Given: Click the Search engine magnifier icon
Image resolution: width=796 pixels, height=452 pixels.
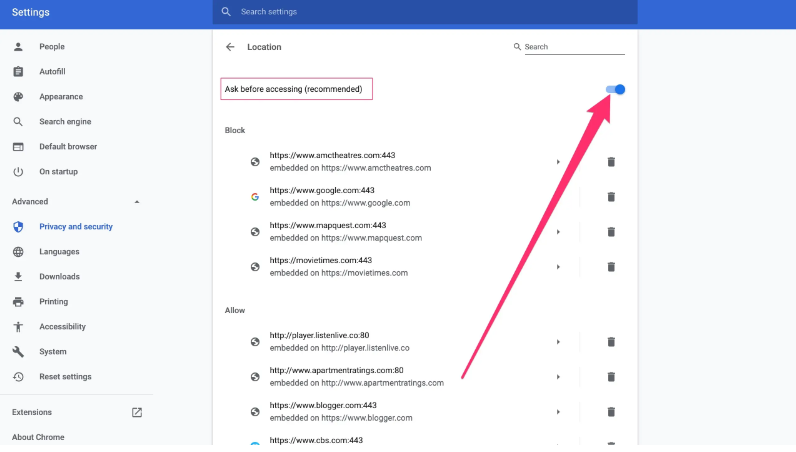Looking at the screenshot, I should [x=18, y=122].
